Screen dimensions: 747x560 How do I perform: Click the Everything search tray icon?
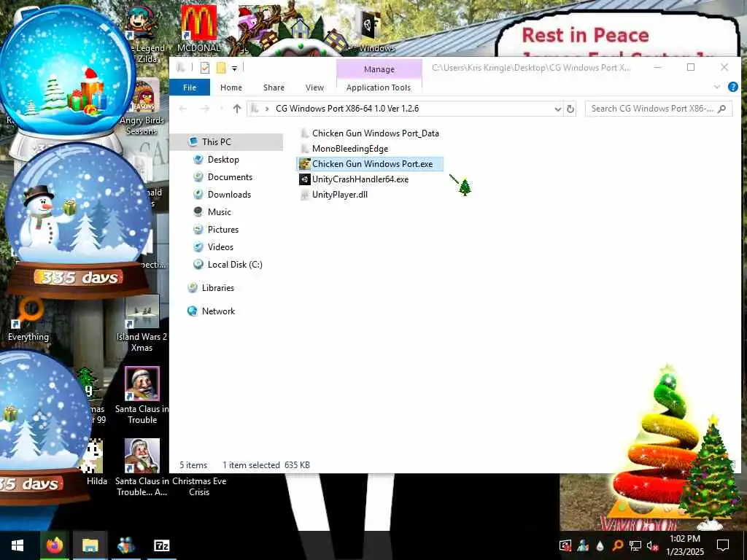[617, 545]
